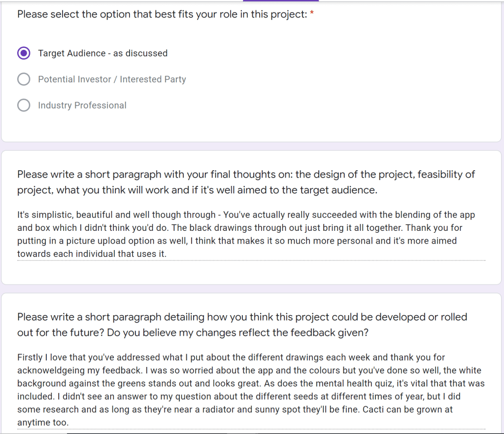Select the Target Audience radio button
The width and height of the screenshot is (504, 434).
24,53
